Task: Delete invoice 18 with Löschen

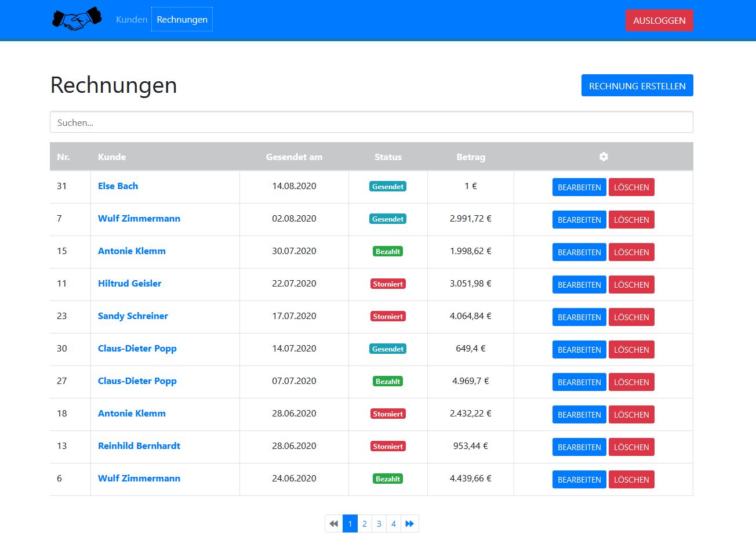Action: click(631, 415)
